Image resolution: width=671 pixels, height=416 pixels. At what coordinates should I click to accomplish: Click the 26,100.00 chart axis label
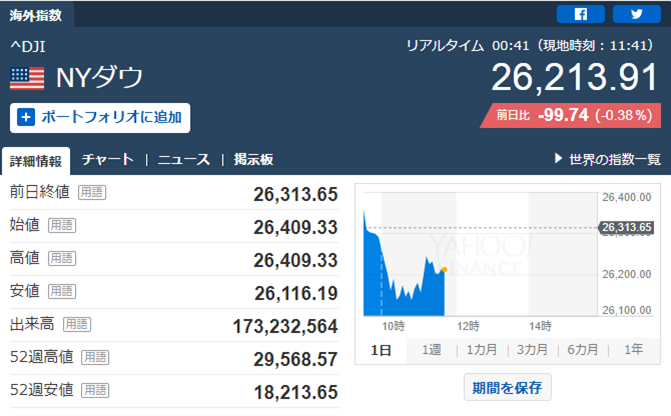[627, 310]
